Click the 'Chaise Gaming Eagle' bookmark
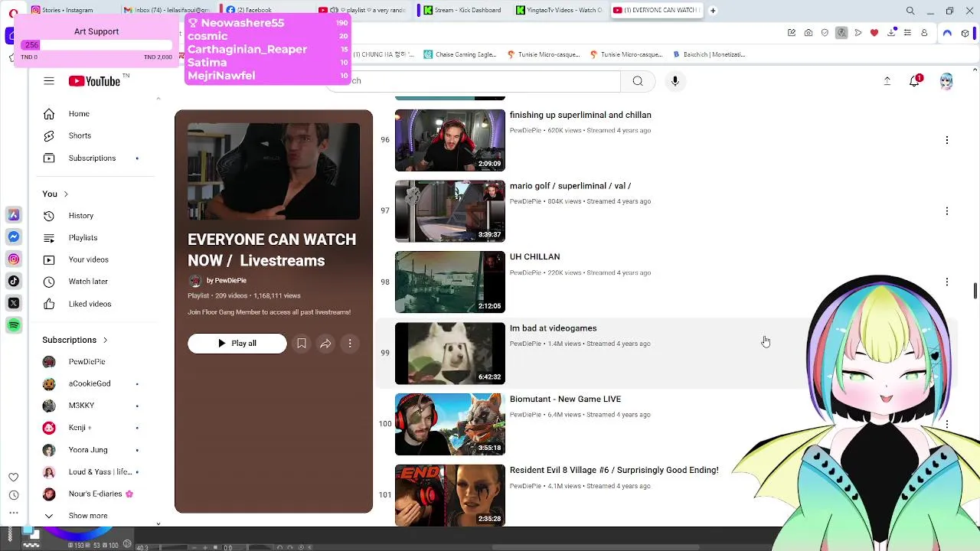The height and width of the screenshot is (551, 980). (x=461, y=54)
